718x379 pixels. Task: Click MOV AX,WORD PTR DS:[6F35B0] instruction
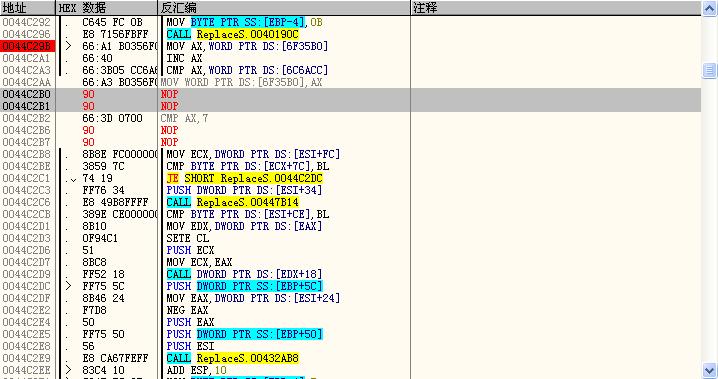coord(247,46)
